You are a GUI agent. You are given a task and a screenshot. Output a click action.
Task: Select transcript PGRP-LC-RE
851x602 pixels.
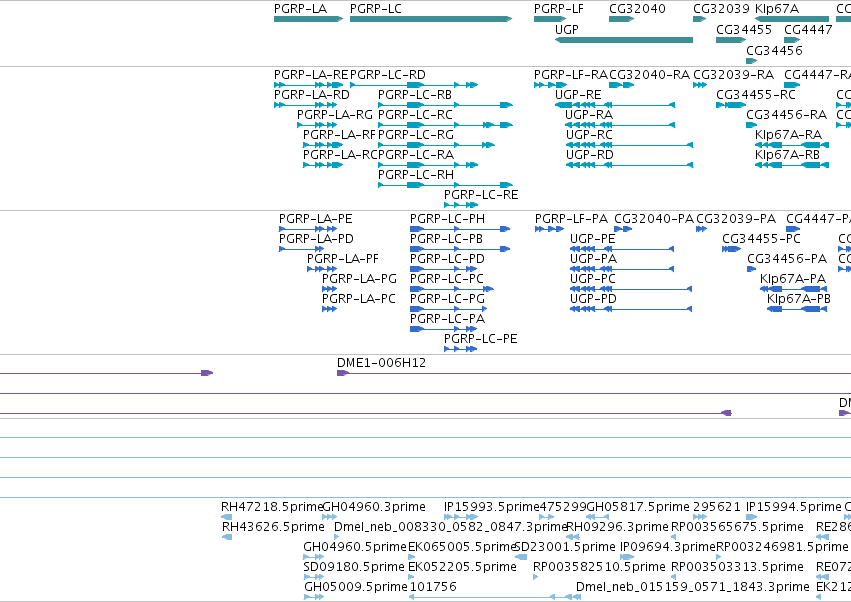(x=461, y=205)
